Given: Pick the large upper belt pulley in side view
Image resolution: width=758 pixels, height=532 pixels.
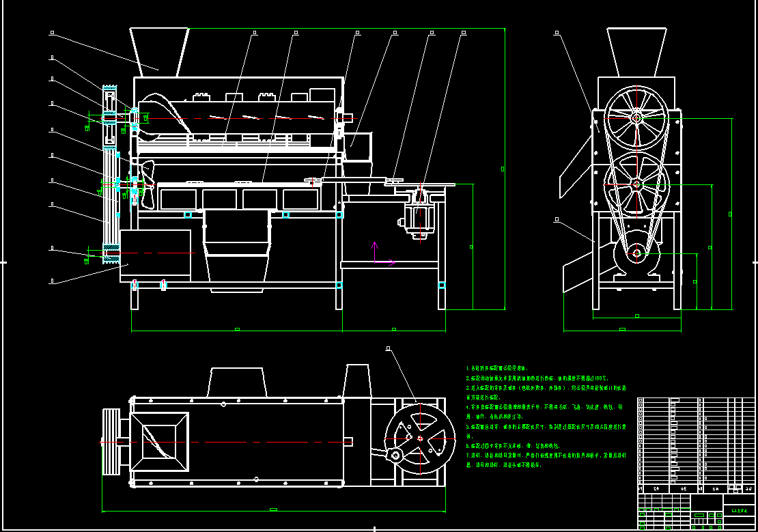Looking at the screenshot, I should [x=636, y=117].
